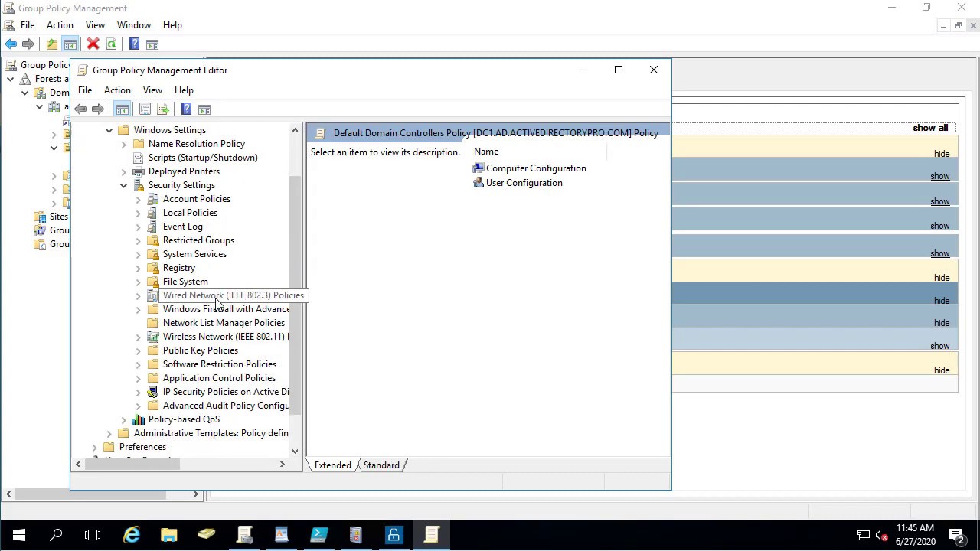Click the taskbar search magnifier
The image size is (980, 551).
pyautogui.click(x=56, y=535)
